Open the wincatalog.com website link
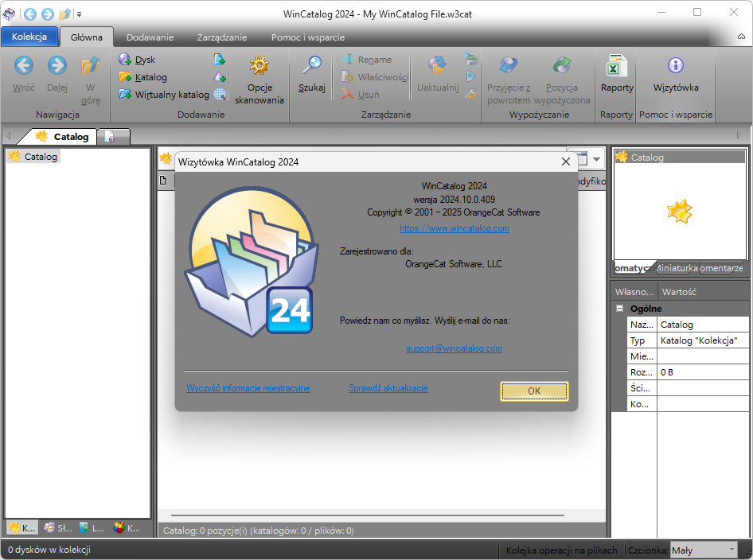This screenshot has height=560, width=753. [455, 228]
